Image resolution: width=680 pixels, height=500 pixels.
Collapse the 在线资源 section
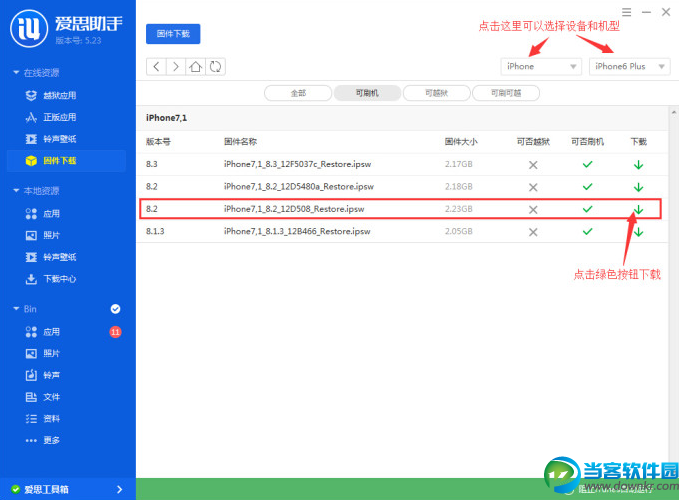point(15,74)
